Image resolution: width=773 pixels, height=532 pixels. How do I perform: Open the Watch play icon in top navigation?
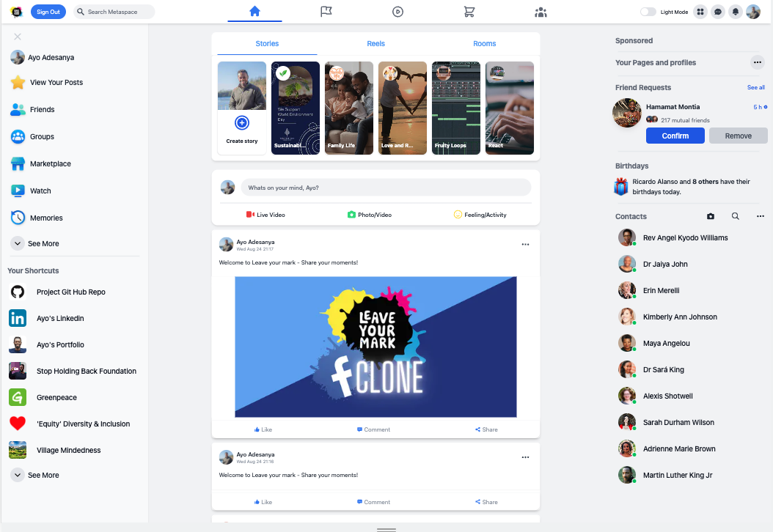(398, 11)
